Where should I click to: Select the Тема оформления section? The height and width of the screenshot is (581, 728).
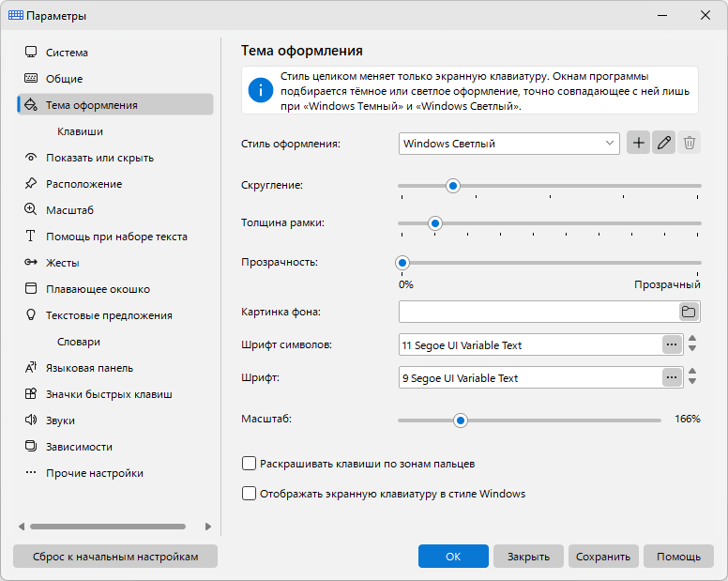click(x=115, y=105)
